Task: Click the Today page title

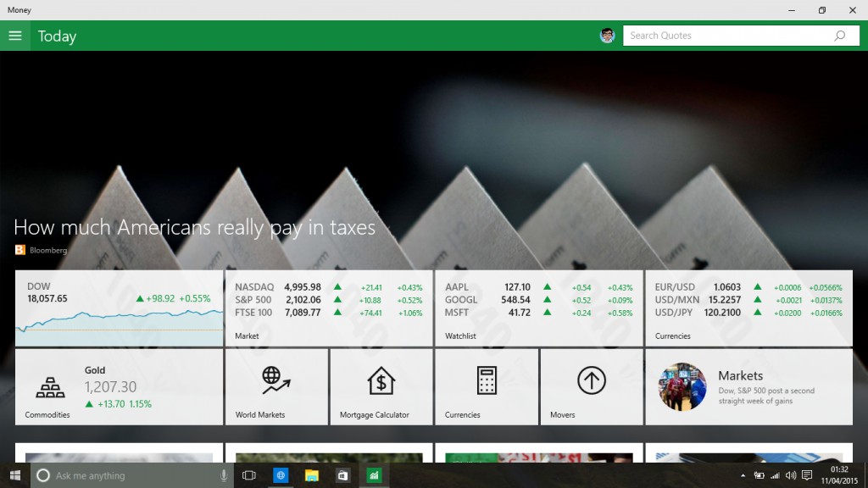Action: tap(57, 36)
